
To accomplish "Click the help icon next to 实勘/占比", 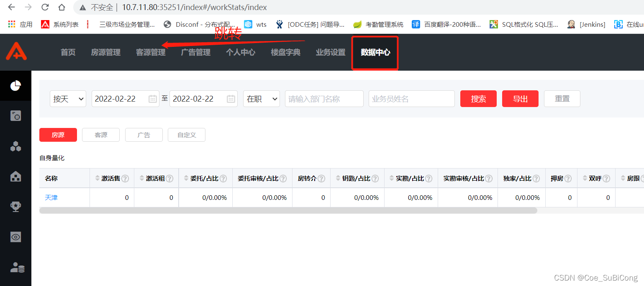I will pos(429,179).
